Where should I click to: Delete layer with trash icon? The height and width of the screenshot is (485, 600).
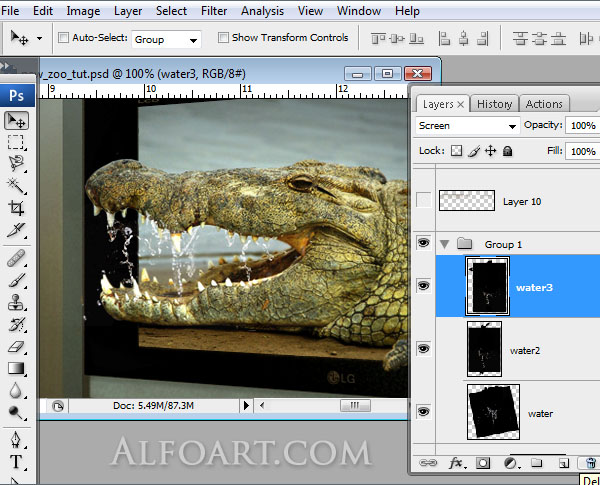(x=590, y=463)
